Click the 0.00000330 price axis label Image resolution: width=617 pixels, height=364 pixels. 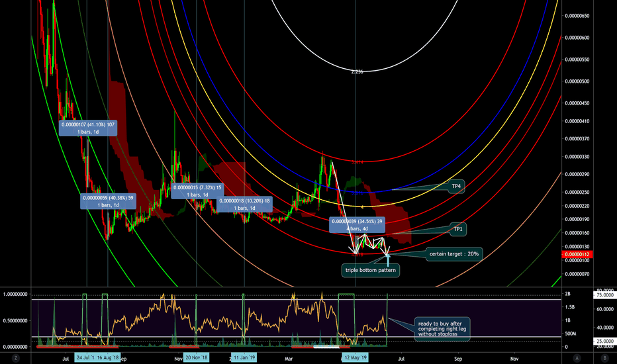point(577,157)
